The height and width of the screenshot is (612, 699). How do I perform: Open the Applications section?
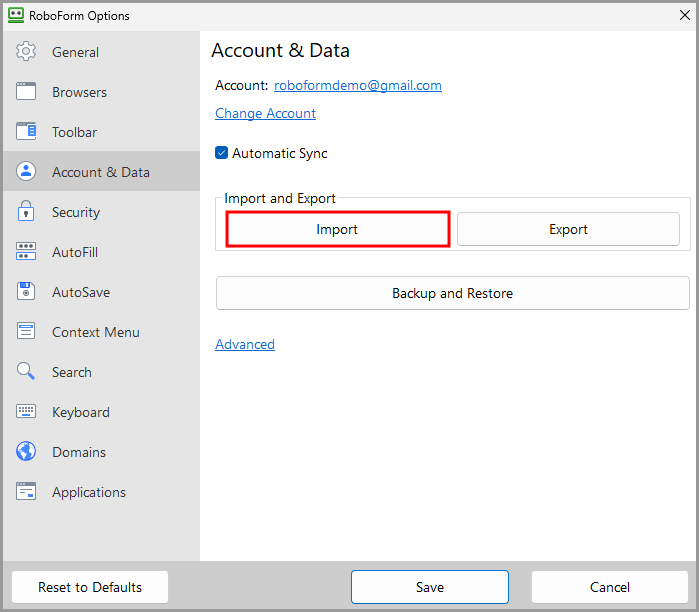point(102,492)
